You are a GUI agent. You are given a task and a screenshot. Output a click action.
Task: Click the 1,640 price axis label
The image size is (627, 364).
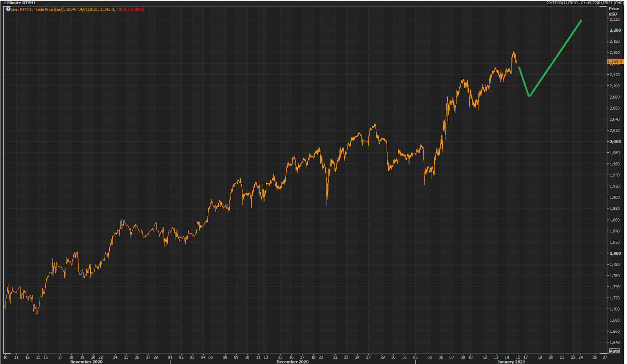(x=615, y=342)
